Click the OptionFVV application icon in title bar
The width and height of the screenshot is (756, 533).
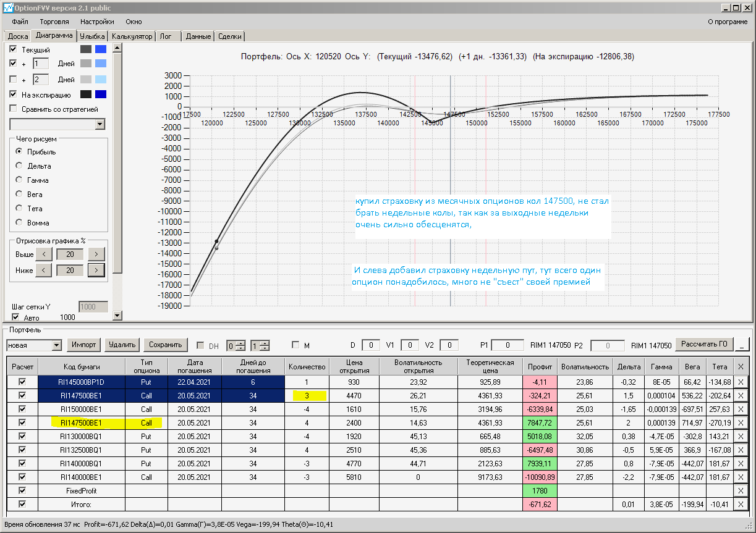[x=8, y=8]
